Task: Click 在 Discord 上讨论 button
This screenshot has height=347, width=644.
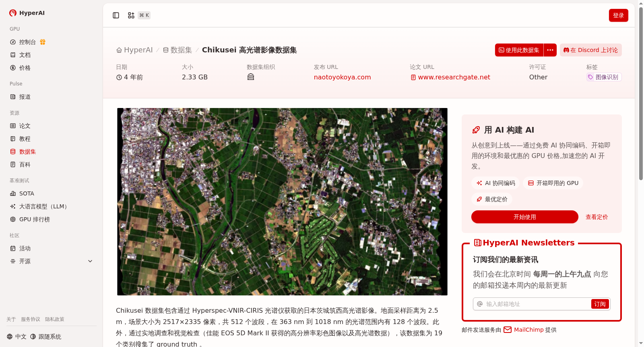Action: pyautogui.click(x=591, y=50)
